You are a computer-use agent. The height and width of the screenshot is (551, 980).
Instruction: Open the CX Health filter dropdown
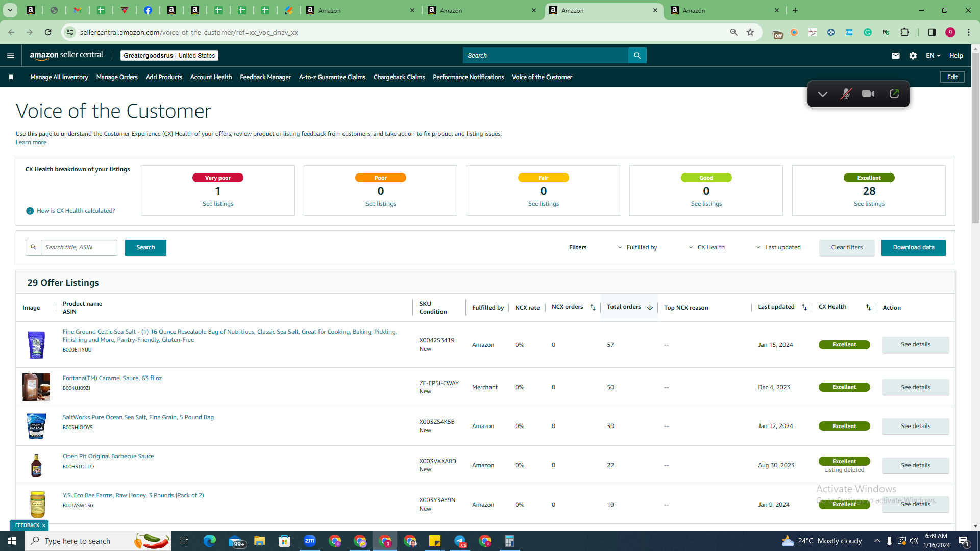point(707,248)
